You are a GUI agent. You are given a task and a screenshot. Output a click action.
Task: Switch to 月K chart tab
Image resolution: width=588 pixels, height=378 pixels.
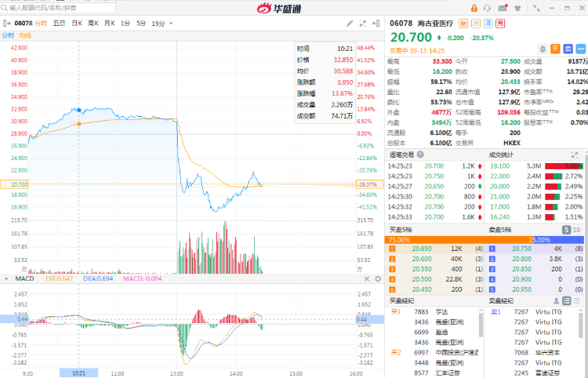110,24
